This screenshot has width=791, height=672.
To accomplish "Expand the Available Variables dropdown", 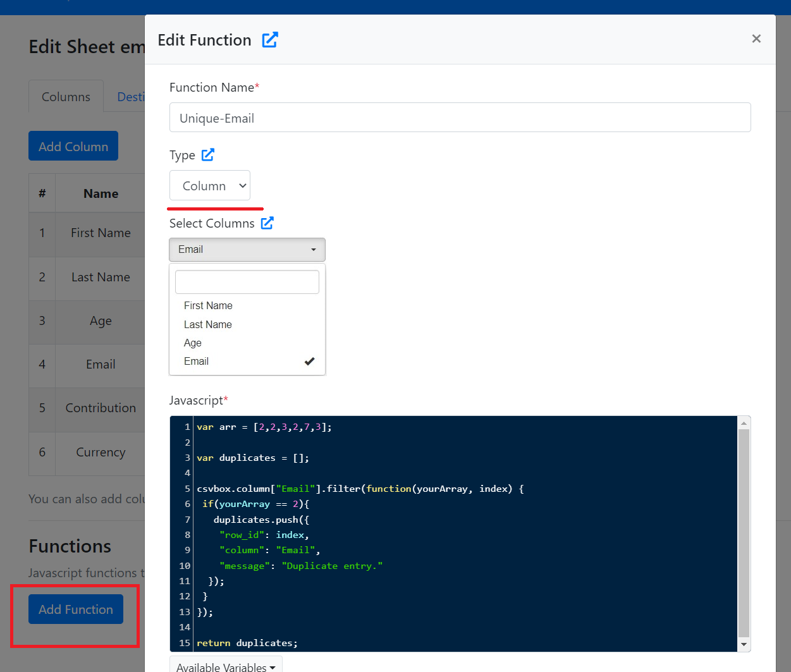I will (x=226, y=666).
